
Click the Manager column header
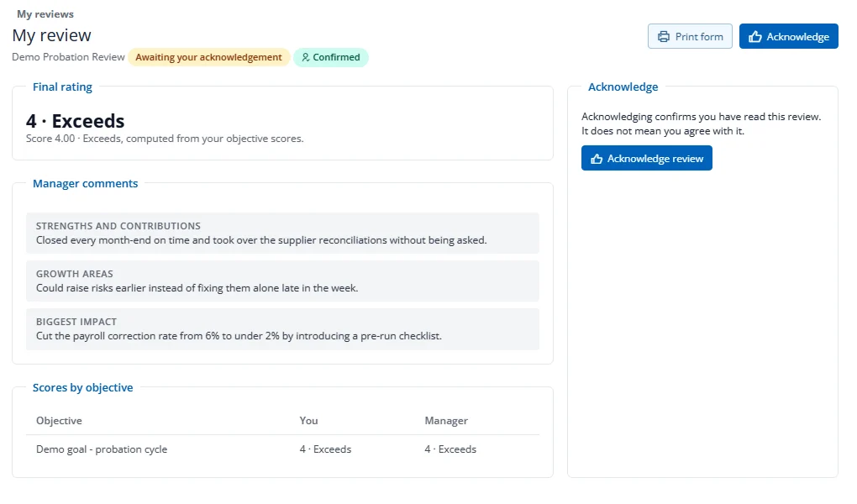click(x=446, y=421)
